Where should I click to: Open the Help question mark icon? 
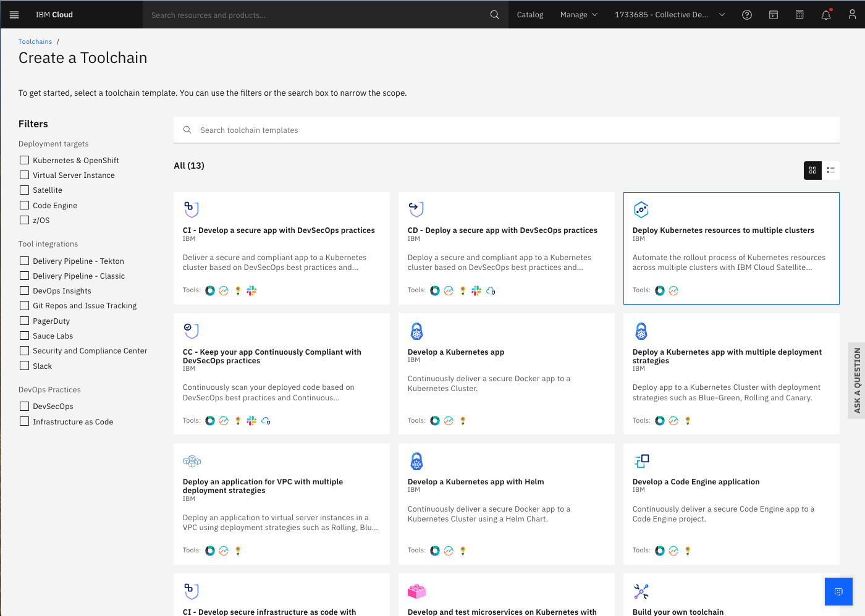tap(747, 15)
